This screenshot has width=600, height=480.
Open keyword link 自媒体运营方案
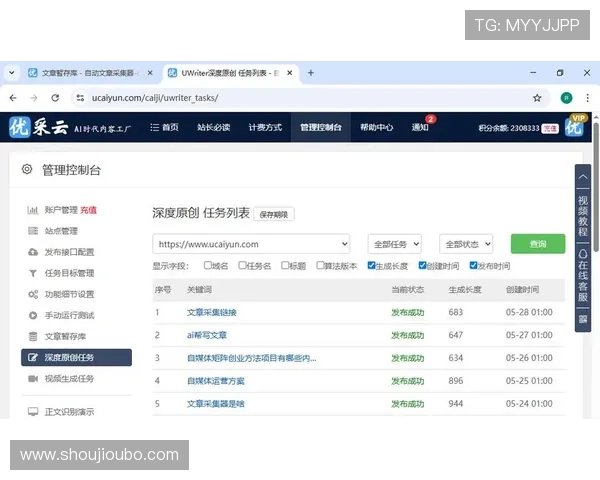215,381
